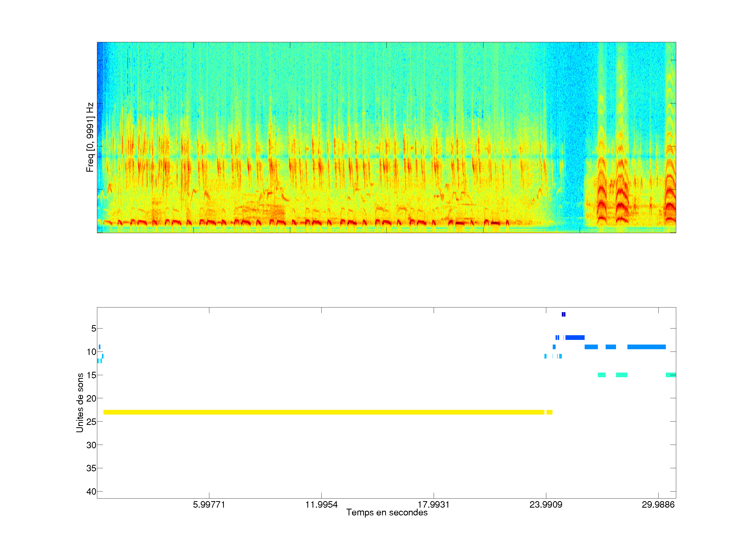Viewport: 747px width, 560px height.
Task: Click the 11.9954 time tick label
Action: 321,505
